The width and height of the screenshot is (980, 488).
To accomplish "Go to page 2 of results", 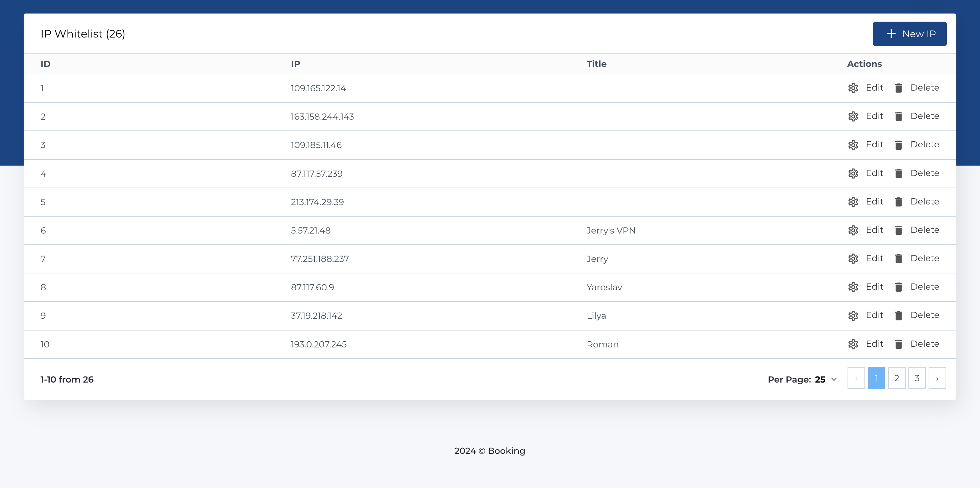I will coord(897,378).
